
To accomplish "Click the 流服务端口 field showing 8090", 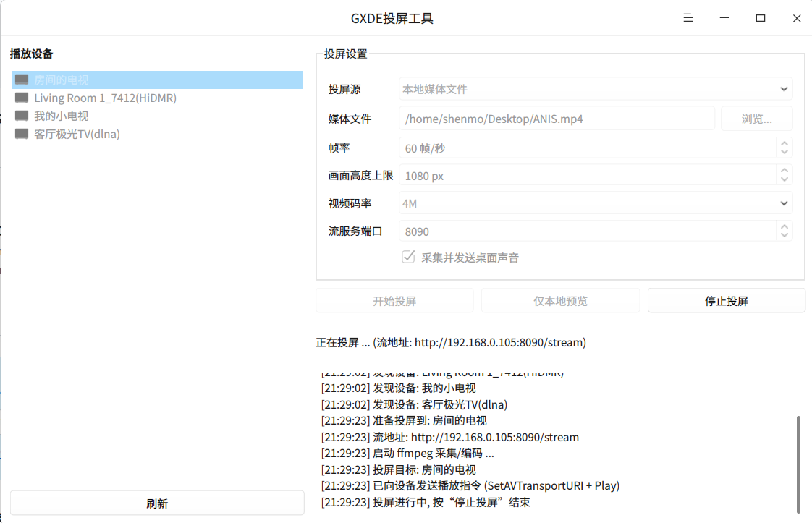I will 587,231.
